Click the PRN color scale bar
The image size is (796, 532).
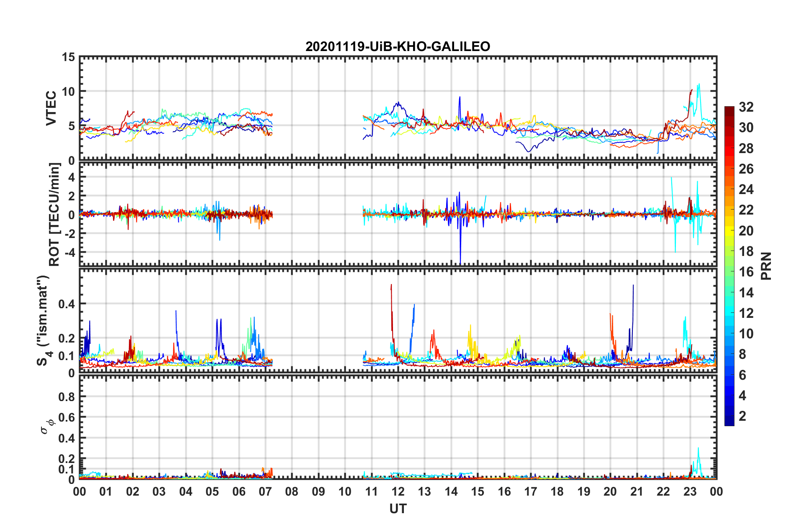tap(729, 266)
